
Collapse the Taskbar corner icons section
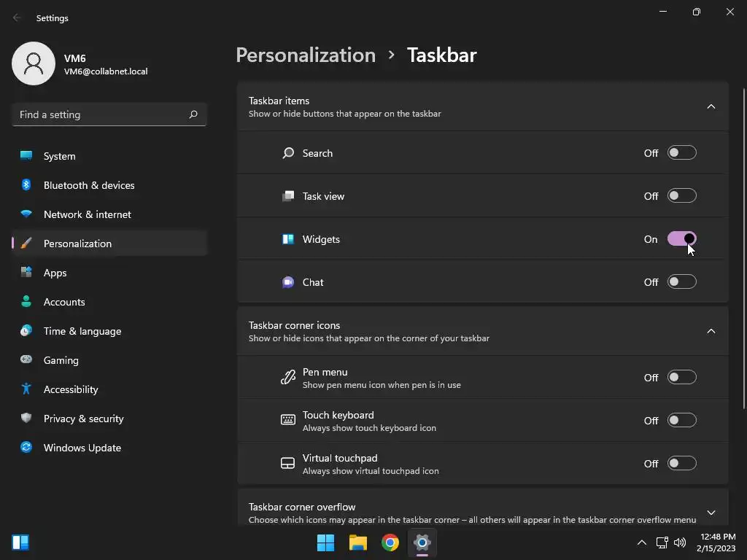tap(711, 331)
